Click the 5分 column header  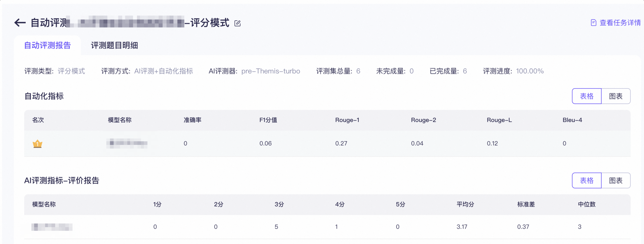pyautogui.click(x=401, y=204)
